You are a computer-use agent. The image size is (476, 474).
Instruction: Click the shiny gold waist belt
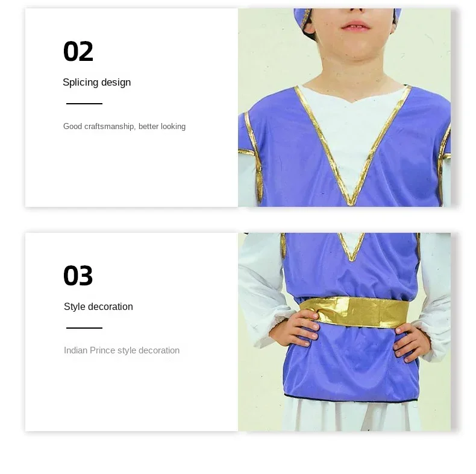pos(354,312)
